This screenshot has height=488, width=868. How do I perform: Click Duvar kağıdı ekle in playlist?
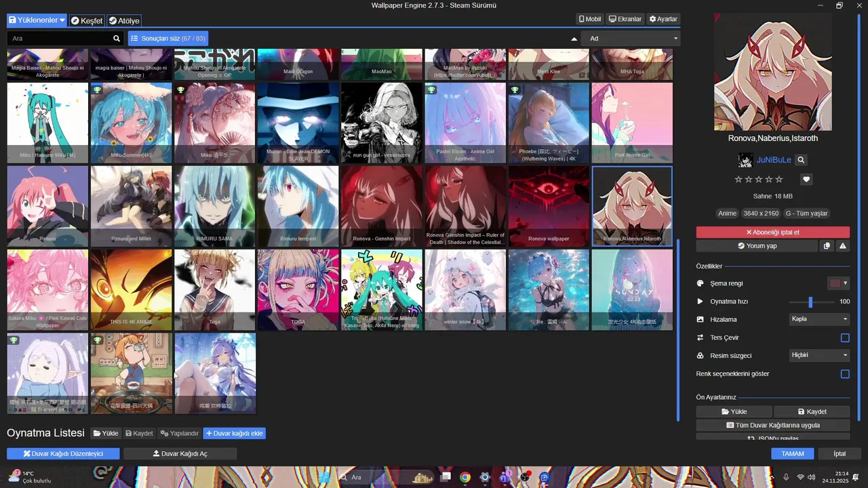pos(235,433)
